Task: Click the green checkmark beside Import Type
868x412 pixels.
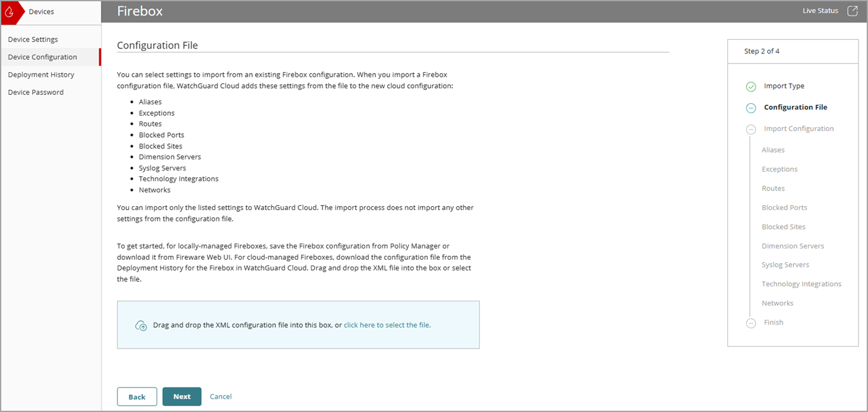Action: point(750,87)
